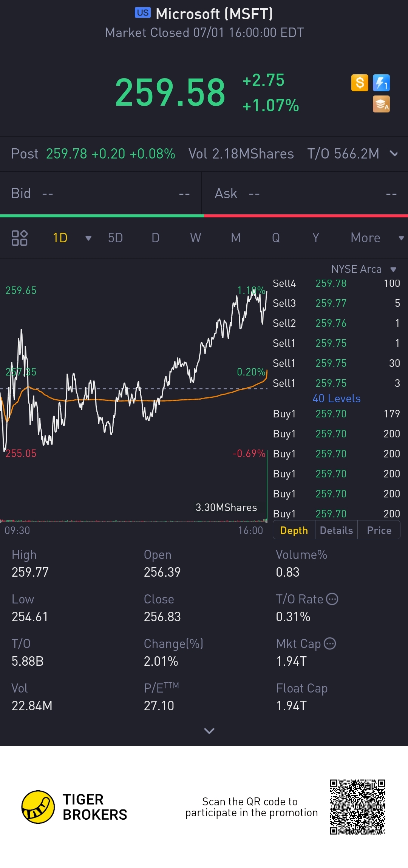Tap the Volume% 0.83 value
The height and width of the screenshot is (868, 408).
287,572
